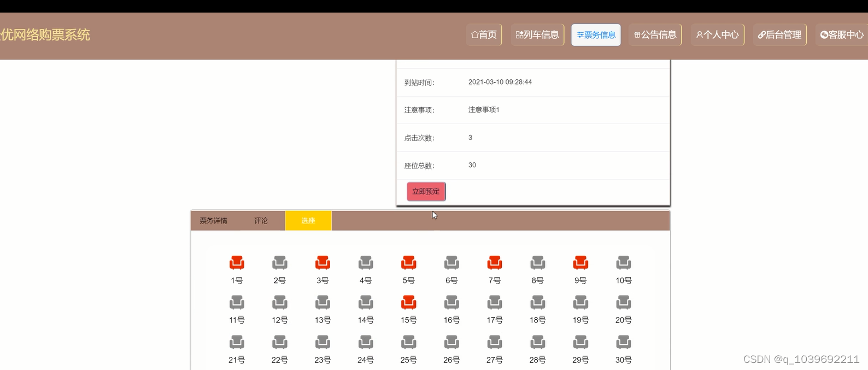Select seat icon 25号

click(x=409, y=342)
